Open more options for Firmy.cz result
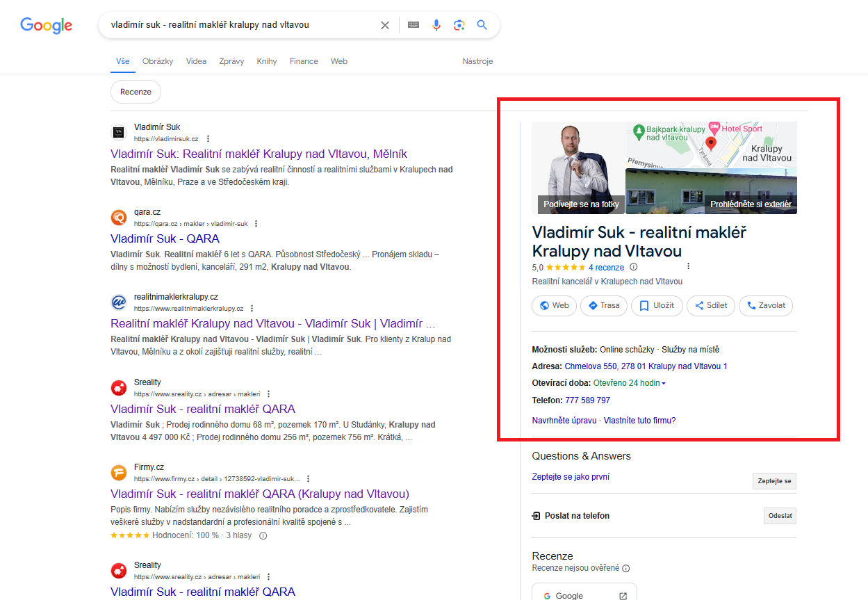 tap(308, 479)
